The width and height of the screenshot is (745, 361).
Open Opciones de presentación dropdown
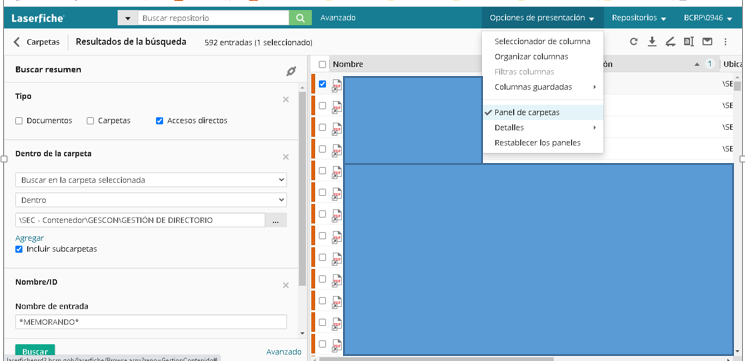click(542, 18)
